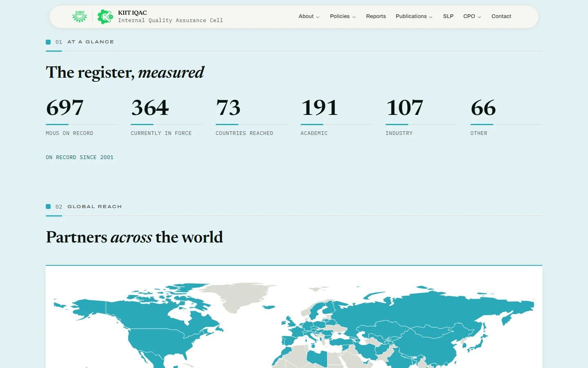Click the AT A GLANCE section label
Viewport: 588px width, 368px height.
[x=91, y=42]
